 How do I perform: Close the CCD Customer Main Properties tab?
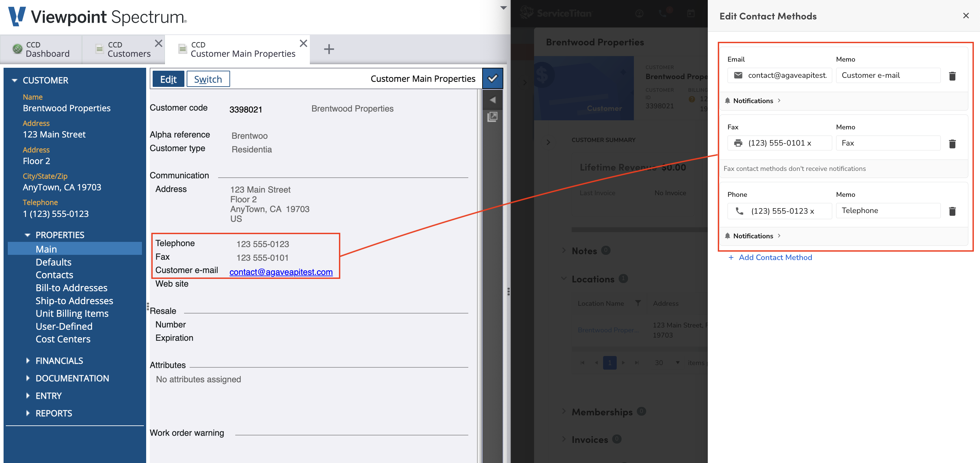click(x=303, y=43)
